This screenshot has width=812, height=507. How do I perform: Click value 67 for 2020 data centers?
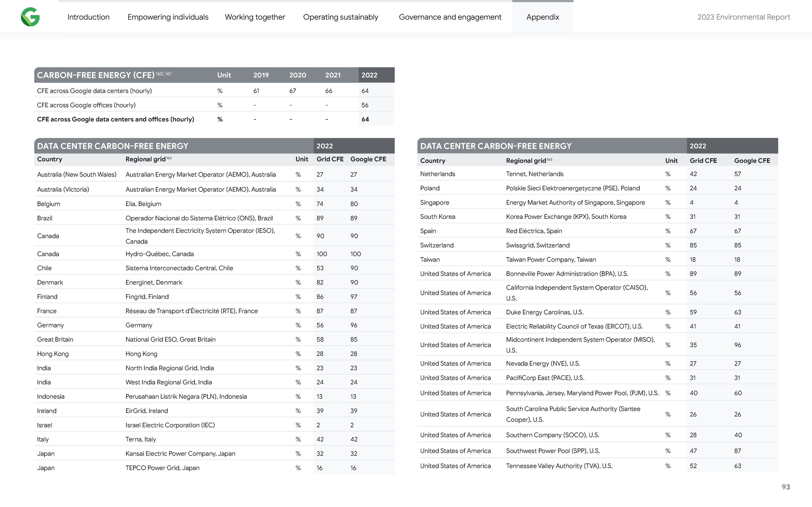point(293,91)
